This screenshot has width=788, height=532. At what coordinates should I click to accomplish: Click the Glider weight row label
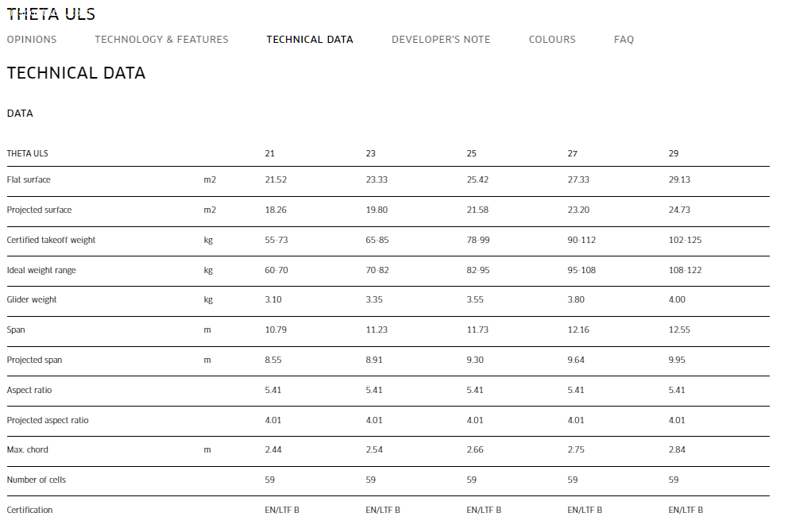click(32, 300)
